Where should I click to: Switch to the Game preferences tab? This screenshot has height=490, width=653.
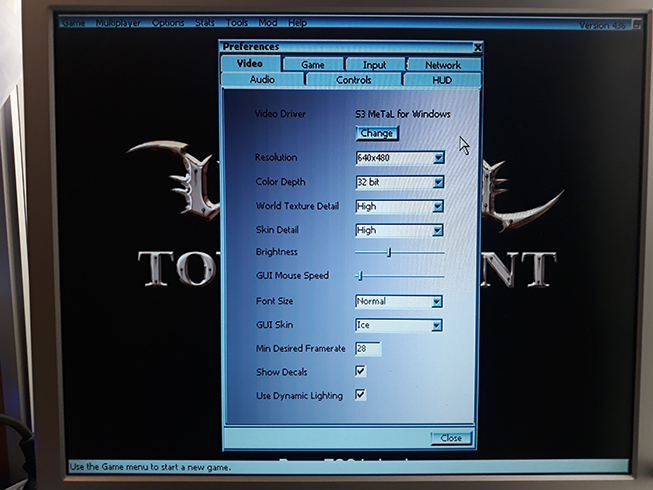pos(313,65)
